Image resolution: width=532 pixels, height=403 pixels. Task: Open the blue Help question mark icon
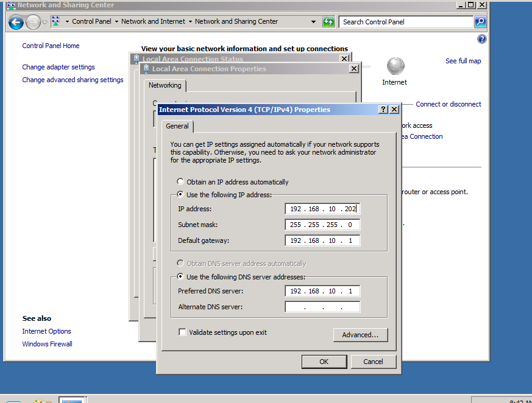click(x=482, y=39)
